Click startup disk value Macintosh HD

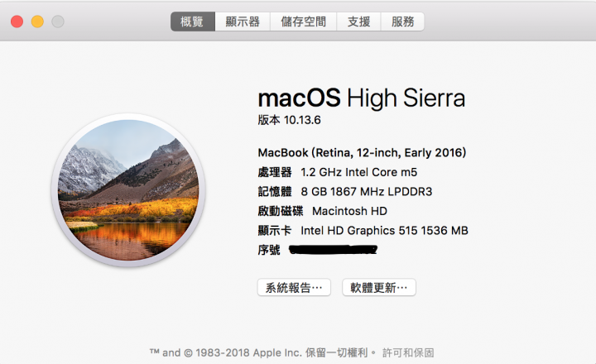click(x=349, y=211)
